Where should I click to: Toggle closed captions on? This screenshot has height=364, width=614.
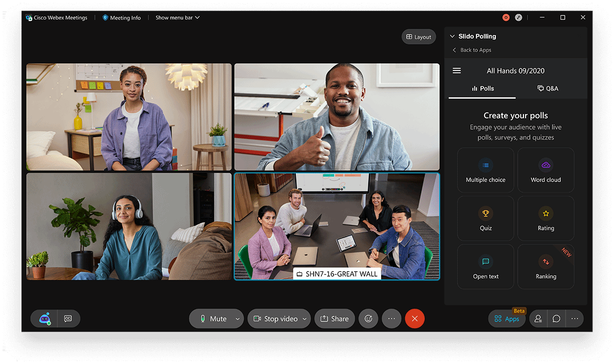pyautogui.click(x=68, y=318)
